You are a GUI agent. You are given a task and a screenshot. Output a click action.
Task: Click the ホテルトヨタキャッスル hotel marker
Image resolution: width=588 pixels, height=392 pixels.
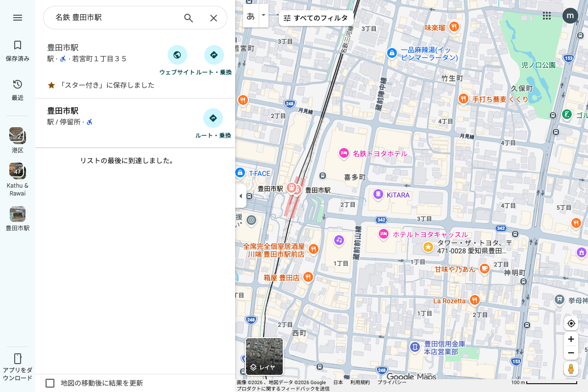tap(384, 234)
